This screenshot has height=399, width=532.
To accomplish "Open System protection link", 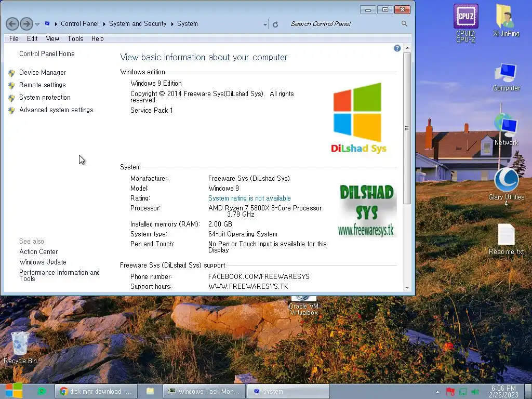I will [x=45, y=97].
